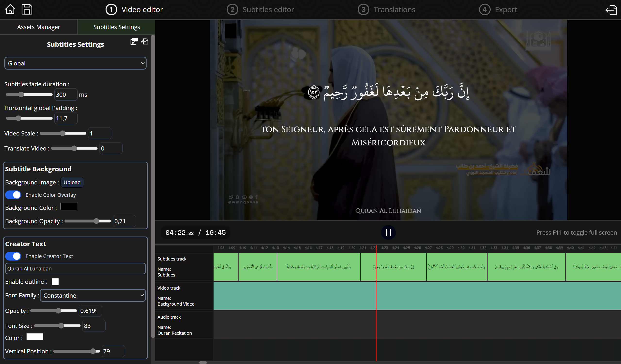Viewport: 621px width, 364px height.
Task: Adjust the Subtitles fade duration slider
Action: tap(29, 95)
